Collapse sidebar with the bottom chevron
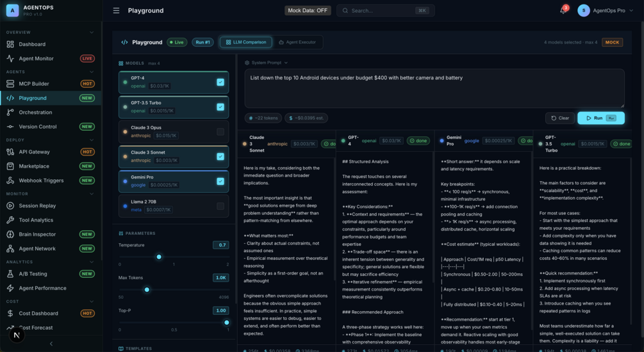The height and width of the screenshot is (352, 644). [51, 344]
